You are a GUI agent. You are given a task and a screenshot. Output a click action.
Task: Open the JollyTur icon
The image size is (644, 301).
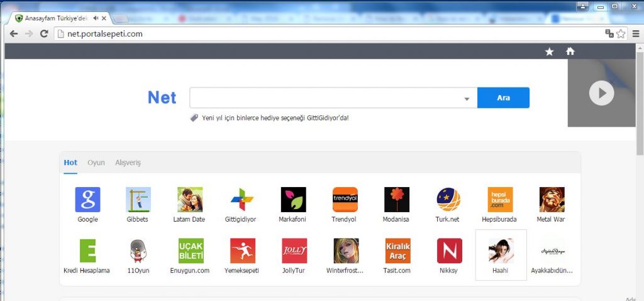click(x=294, y=251)
